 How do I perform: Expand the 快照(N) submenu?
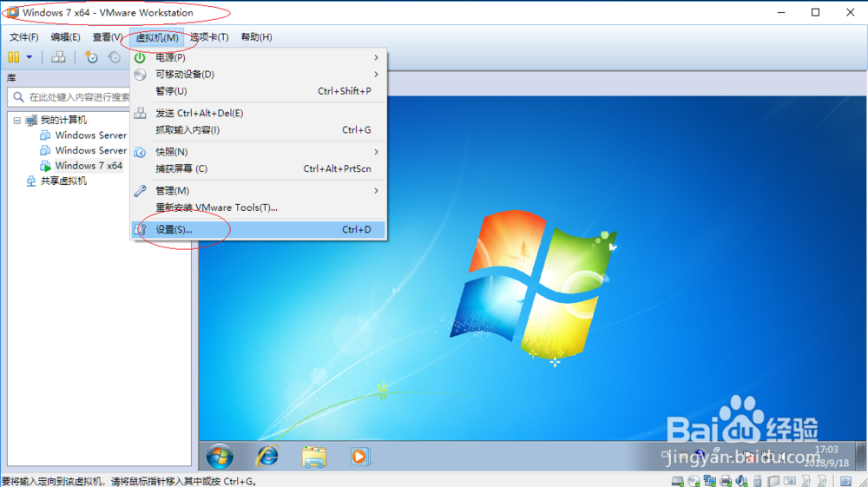(x=259, y=152)
